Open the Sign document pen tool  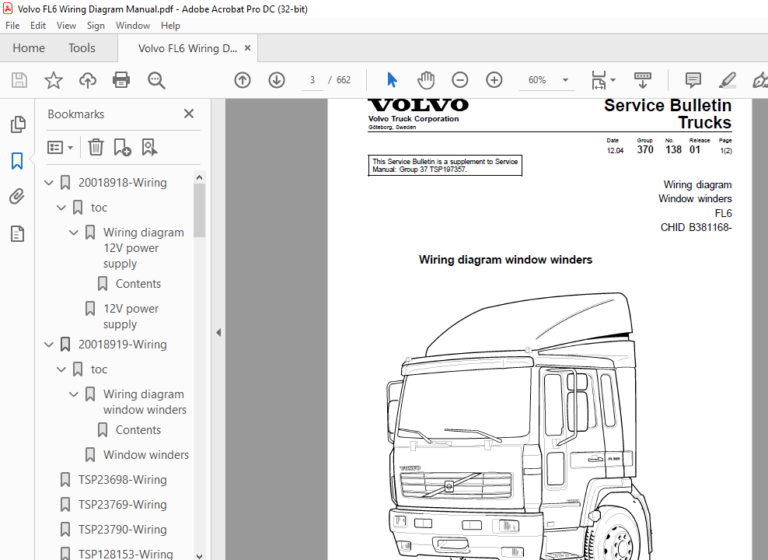point(760,80)
